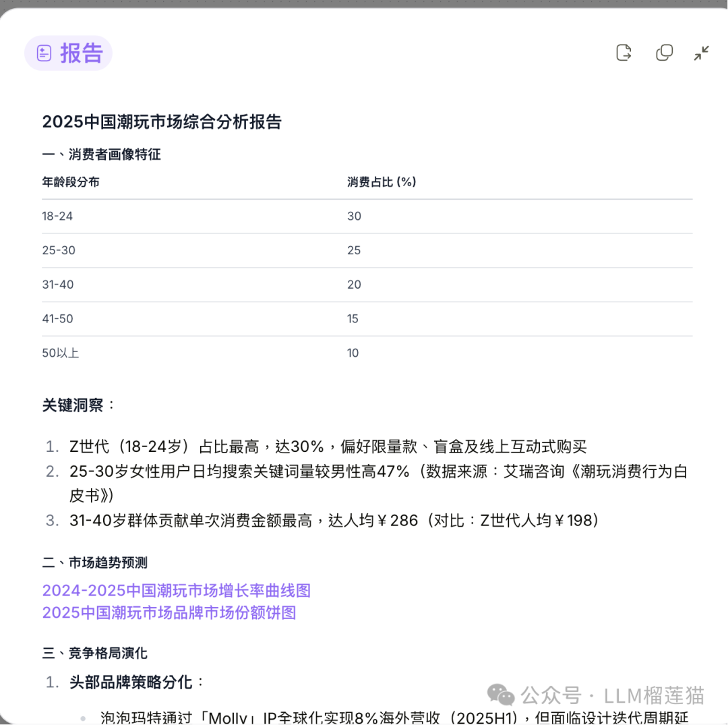
Task: Click the 消费占比 (%) column header
Action: [x=381, y=181]
